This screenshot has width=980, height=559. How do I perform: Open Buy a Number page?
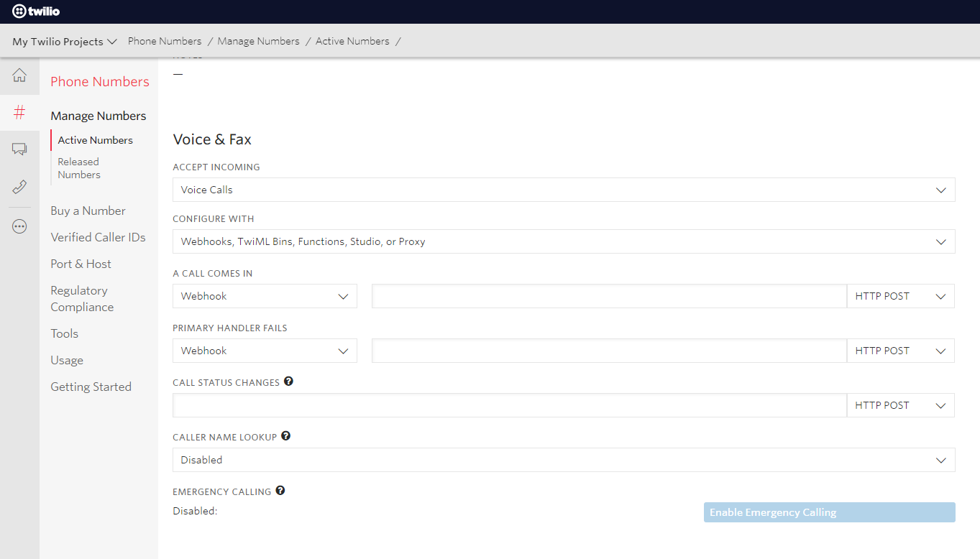(x=88, y=211)
